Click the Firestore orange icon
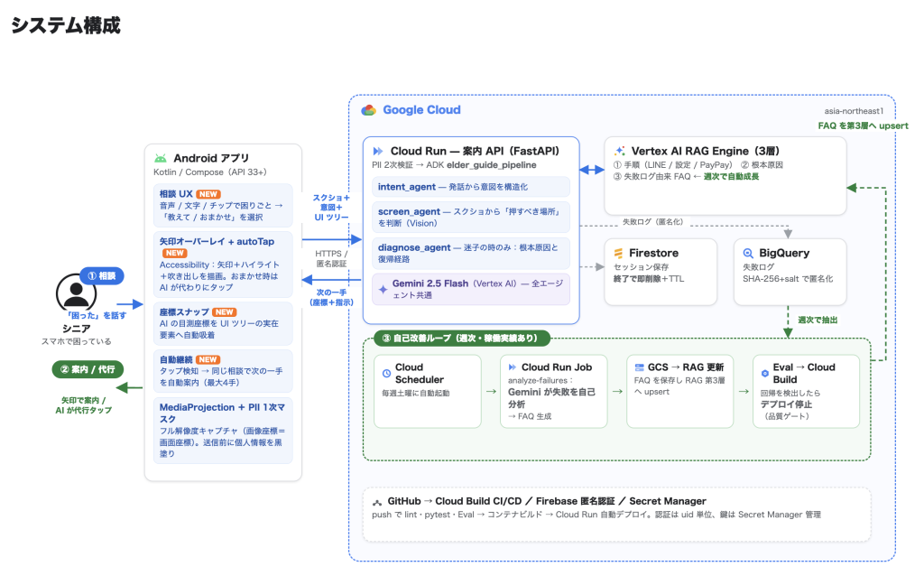 coord(619,253)
